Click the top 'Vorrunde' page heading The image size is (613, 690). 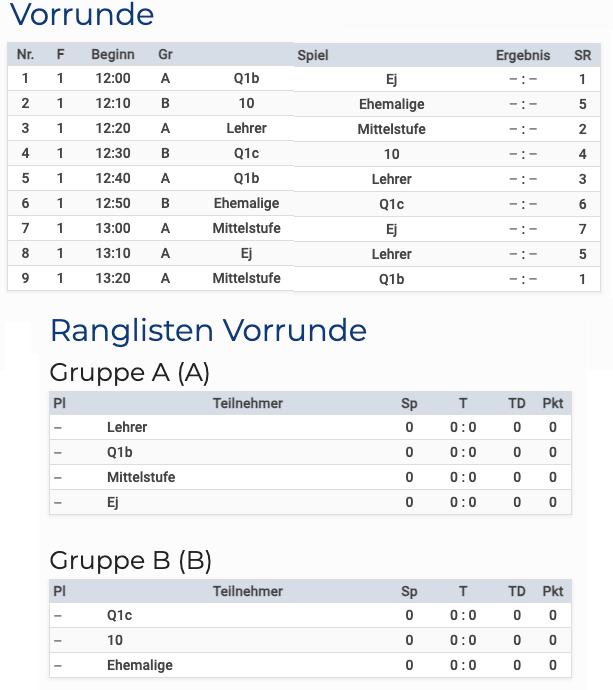(x=82, y=16)
